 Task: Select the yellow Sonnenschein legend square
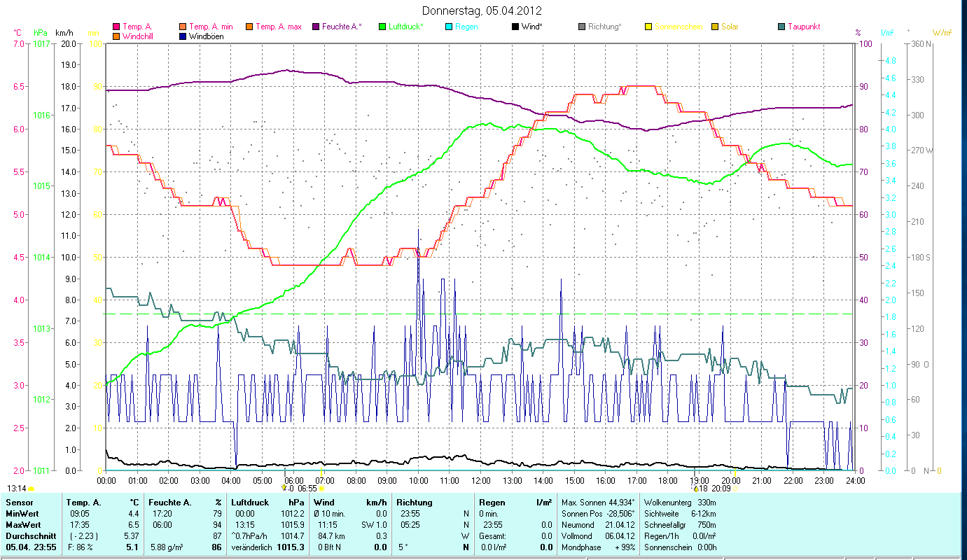tap(648, 27)
